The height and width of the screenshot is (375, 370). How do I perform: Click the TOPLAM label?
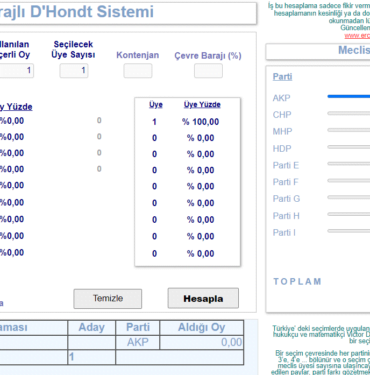[x=297, y=282]
